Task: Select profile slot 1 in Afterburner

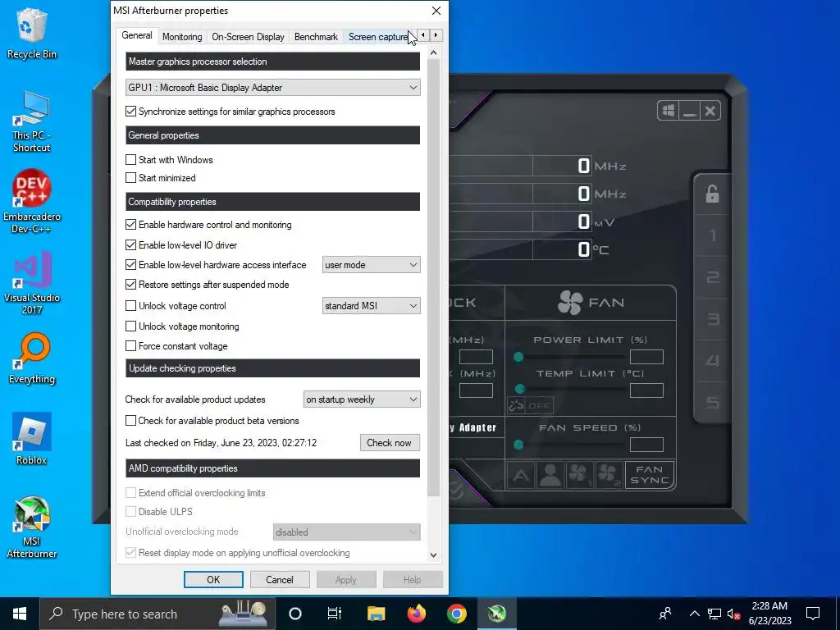Action: click(713, 235)
